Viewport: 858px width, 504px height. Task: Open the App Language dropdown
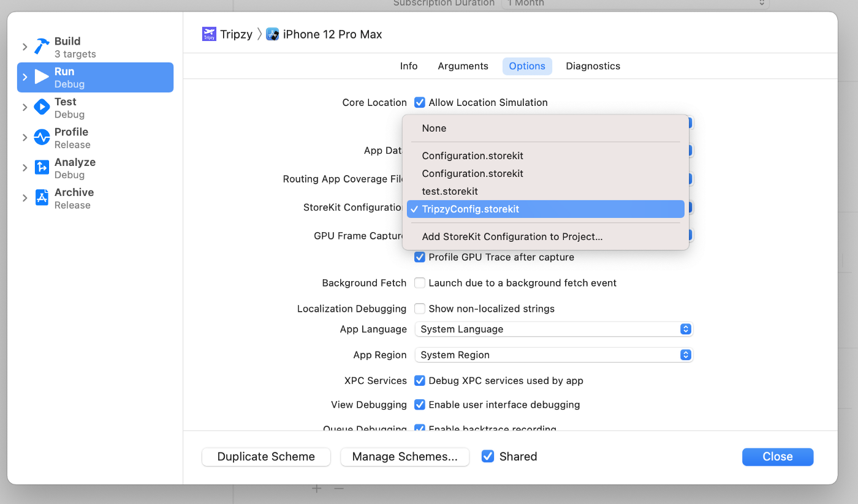tap(553, 329)
